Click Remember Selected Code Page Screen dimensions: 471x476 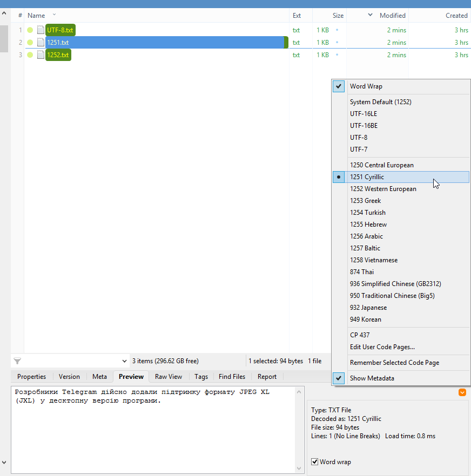pos(394,363)
